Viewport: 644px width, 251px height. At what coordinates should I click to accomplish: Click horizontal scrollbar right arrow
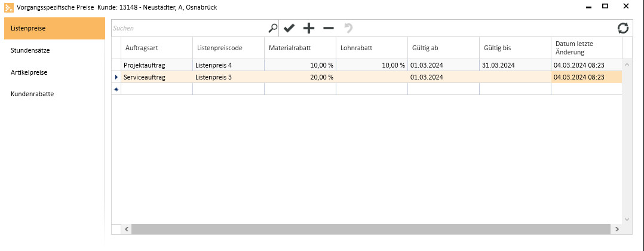(616, 229)
